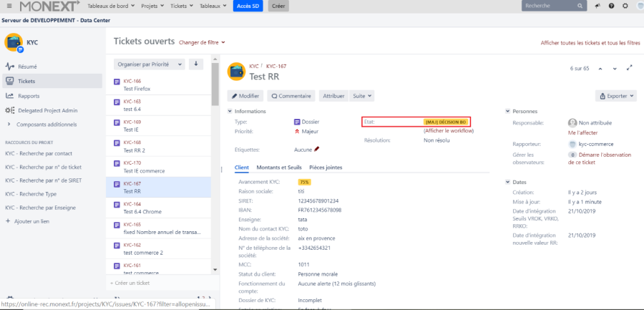
Task: Expand the ticket view to full screen
Action: tap(630, 69)
